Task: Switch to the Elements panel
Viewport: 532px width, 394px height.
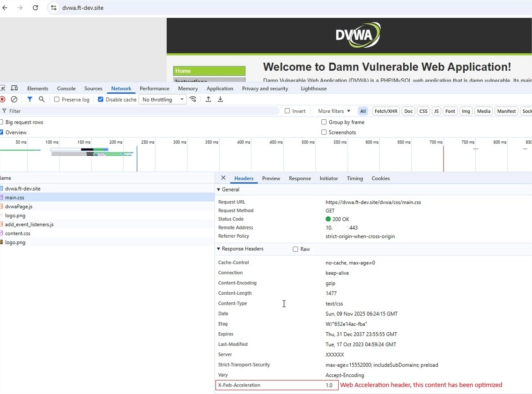Action: tap(37, 88)
